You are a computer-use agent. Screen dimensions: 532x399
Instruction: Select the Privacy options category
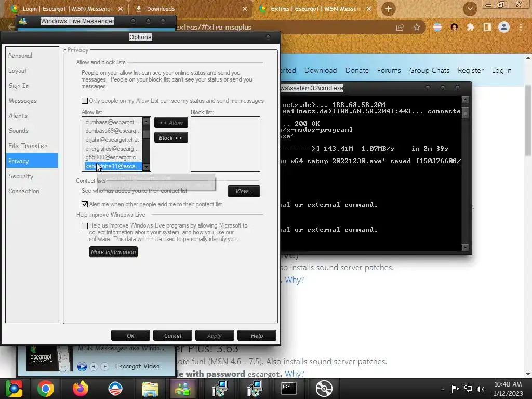pyautogui.click(x=32, y=161)
